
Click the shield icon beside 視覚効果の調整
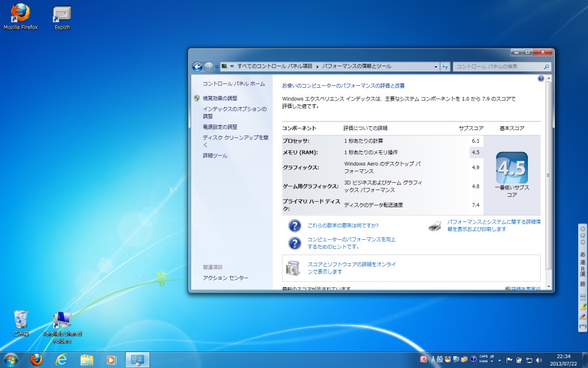(x=197, y=98)
